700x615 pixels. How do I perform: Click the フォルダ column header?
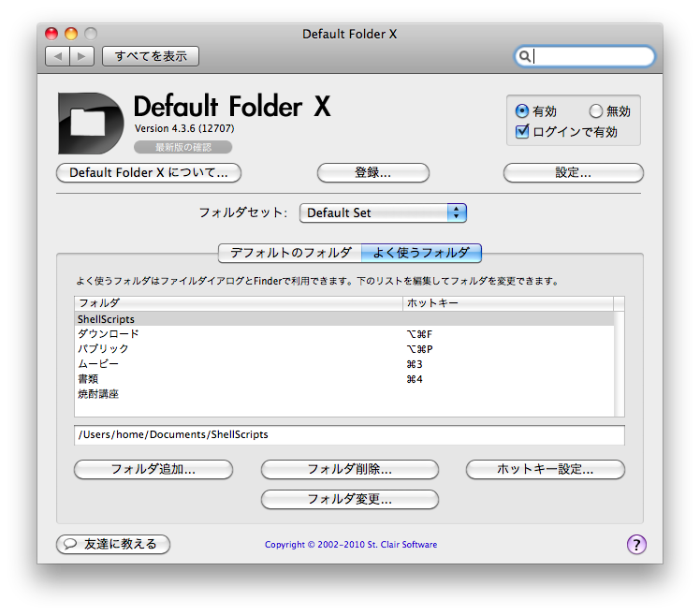click(x=239, y=303)
